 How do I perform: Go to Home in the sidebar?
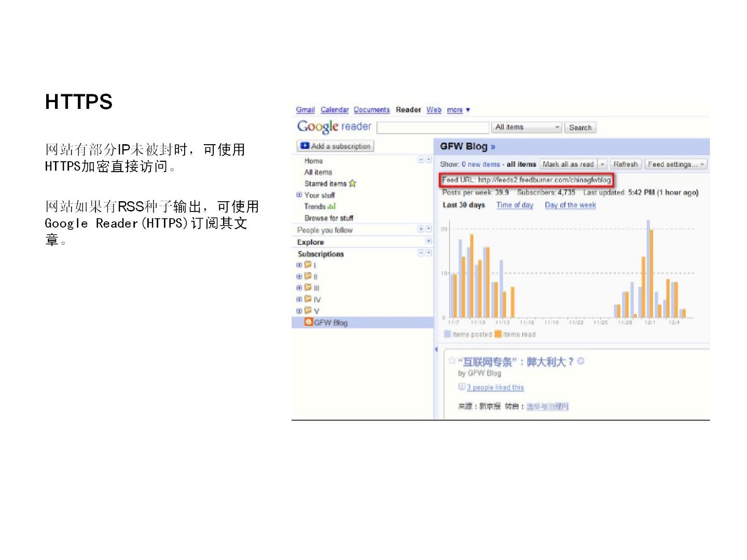tap(313, 161)
